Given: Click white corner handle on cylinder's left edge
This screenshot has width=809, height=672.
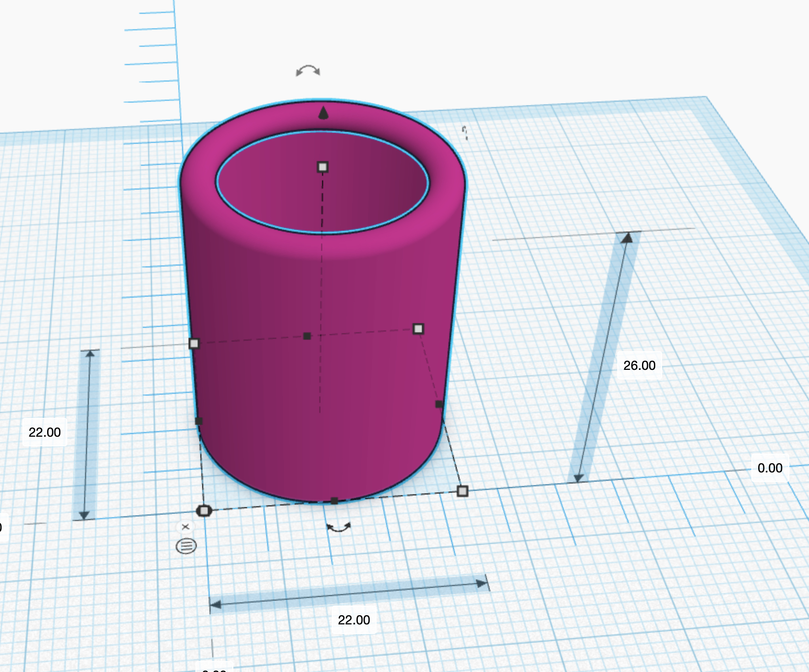Looking at the screenshot, I should 194,343.
